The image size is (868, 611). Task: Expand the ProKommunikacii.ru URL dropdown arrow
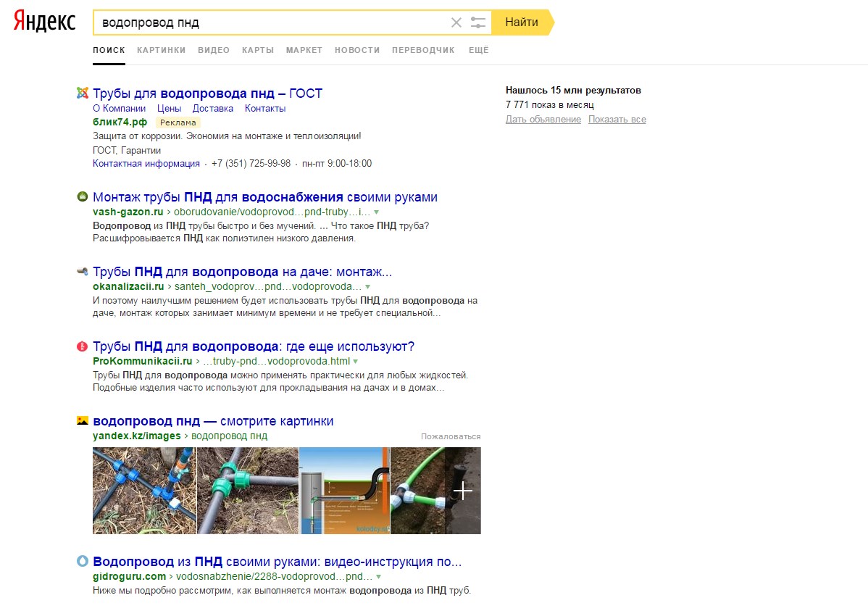(x=356, y=362)
